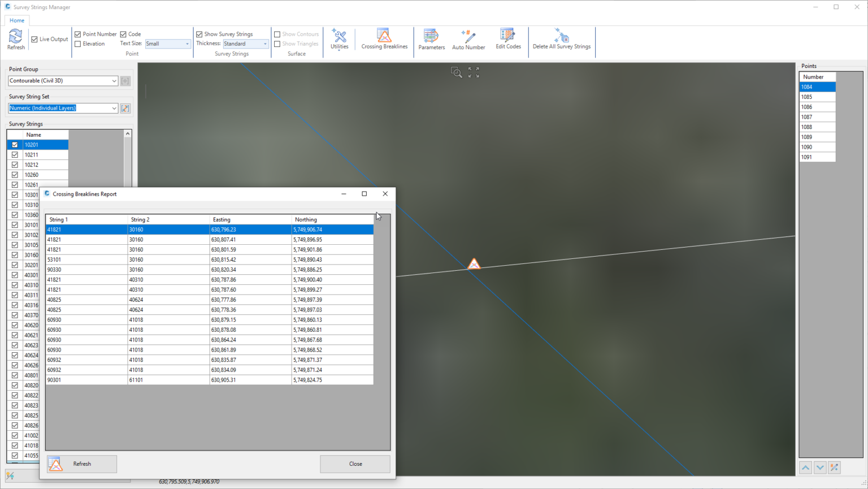Select point number 1087 in the Points list

tap(817, 117)
